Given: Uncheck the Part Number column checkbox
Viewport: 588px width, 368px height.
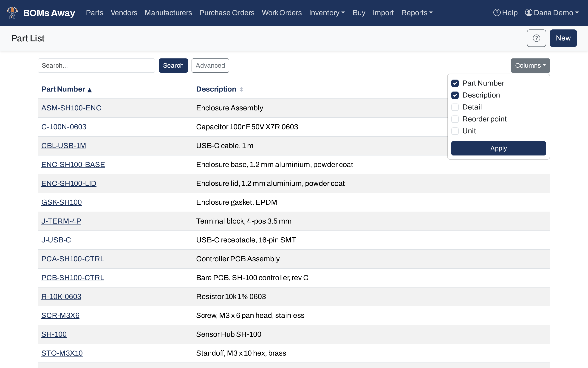Looking at the screenshot, I should coord(455,83).
